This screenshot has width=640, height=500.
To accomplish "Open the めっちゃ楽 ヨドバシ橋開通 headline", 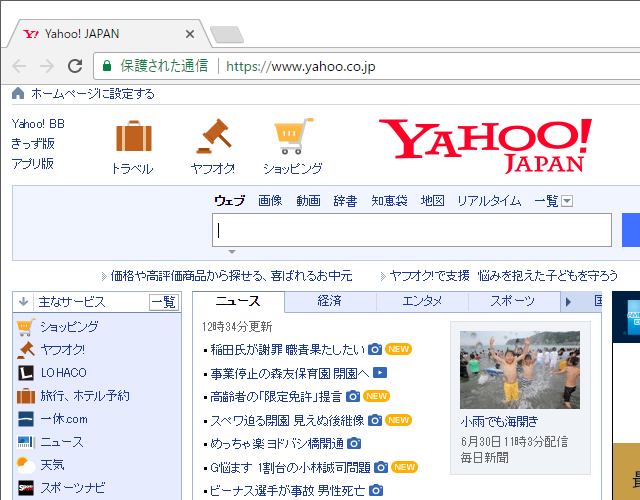I will (x=277, y=444).
